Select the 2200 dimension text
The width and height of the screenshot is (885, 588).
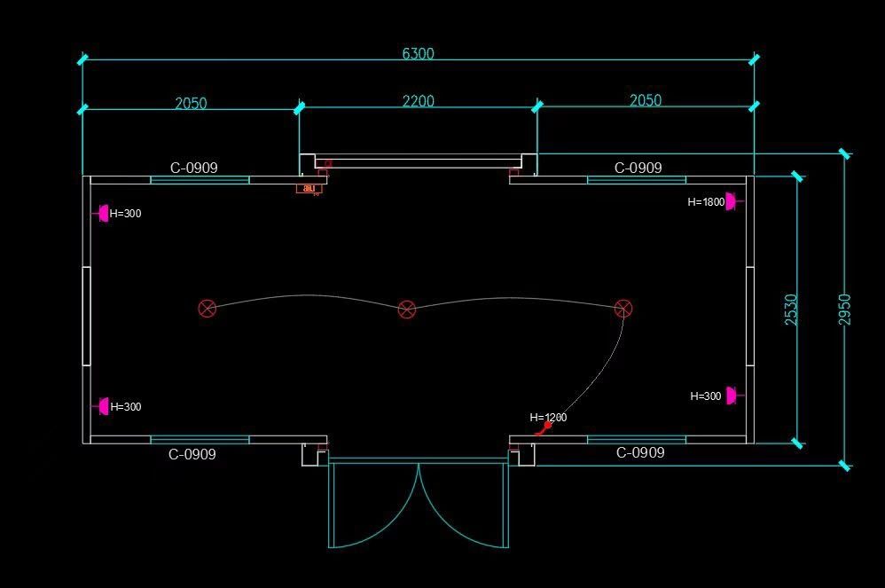pyautogui.click(x=419, y=101)
